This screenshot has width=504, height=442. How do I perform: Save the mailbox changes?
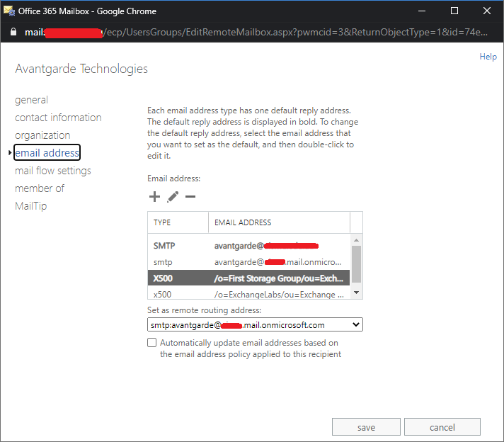click(366, 427)
